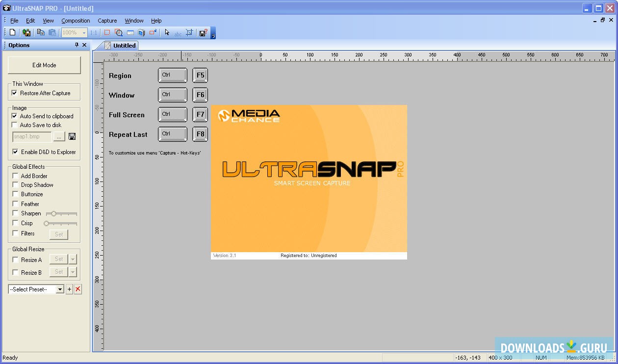
Task: Click the snap1.bmp filename field
Action: click(x=31, y=136)
